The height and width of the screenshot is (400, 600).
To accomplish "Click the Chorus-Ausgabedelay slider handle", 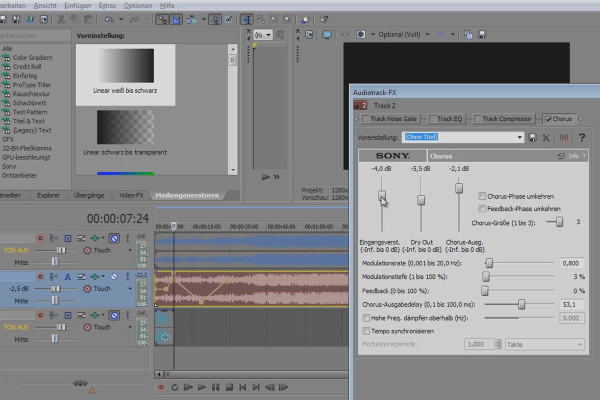I will [x=521, y=305].
